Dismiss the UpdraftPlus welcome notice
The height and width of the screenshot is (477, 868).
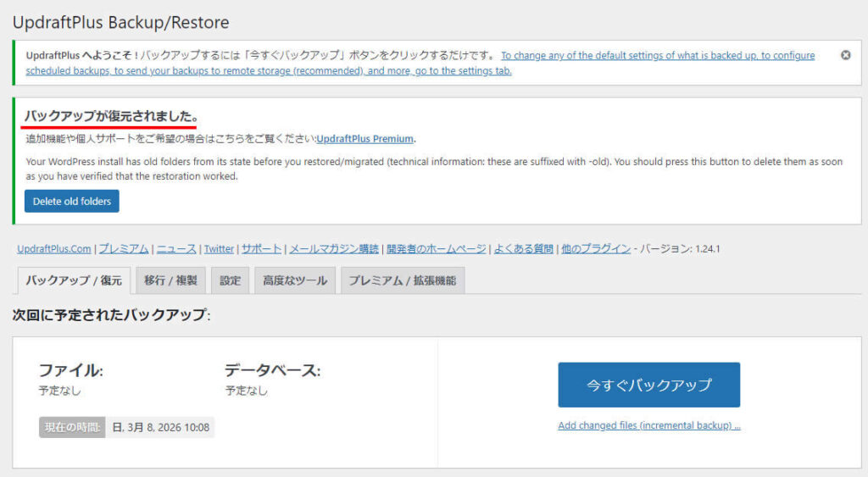845,55
